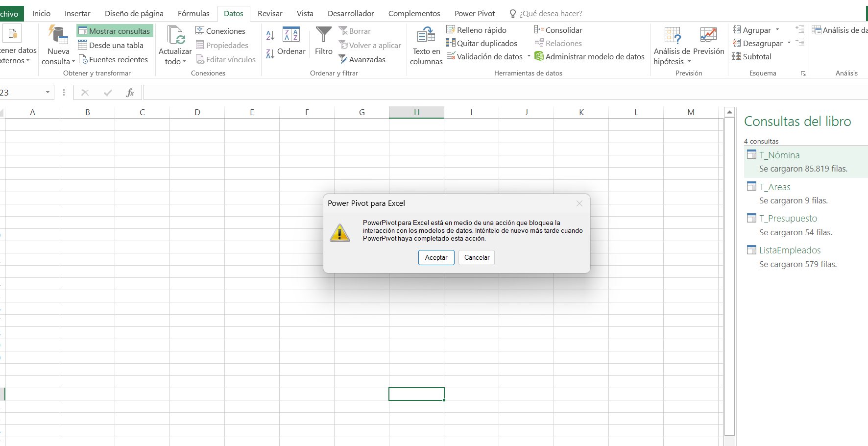Click the Previsión forecast chart icon
This screenshot has width=868, height=446.
pos(708,35)
